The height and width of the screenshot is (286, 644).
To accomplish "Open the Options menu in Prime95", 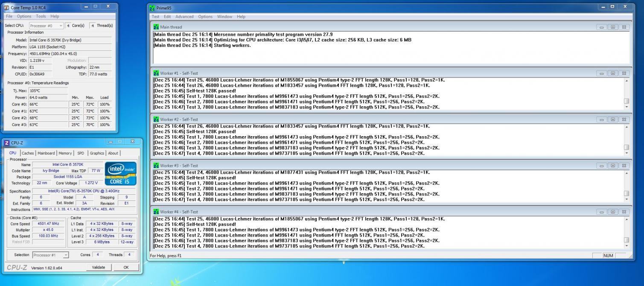I will tap(205, 17).
